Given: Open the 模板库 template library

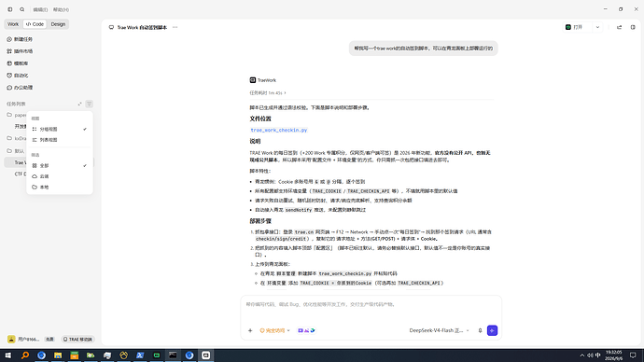Looking at the screenshot, I should click(18, 63).
